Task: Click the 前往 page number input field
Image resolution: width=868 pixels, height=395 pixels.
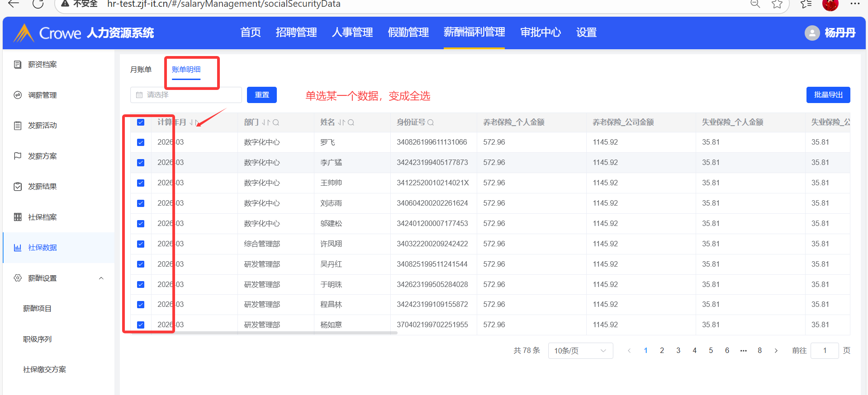Action: click(x=824, y=351)
